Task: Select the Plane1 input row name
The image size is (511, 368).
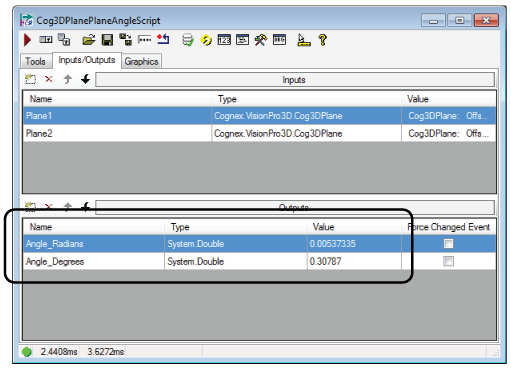Action: coord(117,116)
